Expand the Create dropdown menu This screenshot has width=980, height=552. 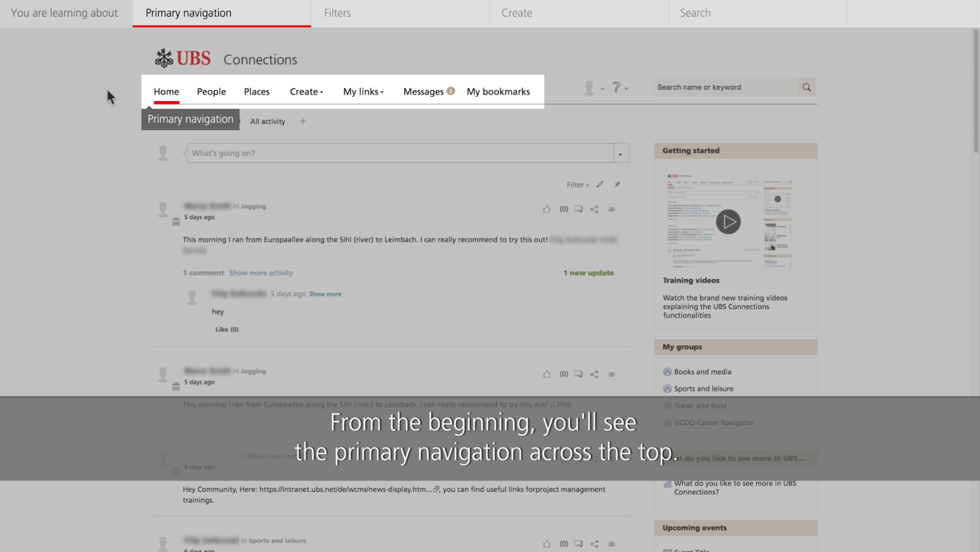[306, 91]
